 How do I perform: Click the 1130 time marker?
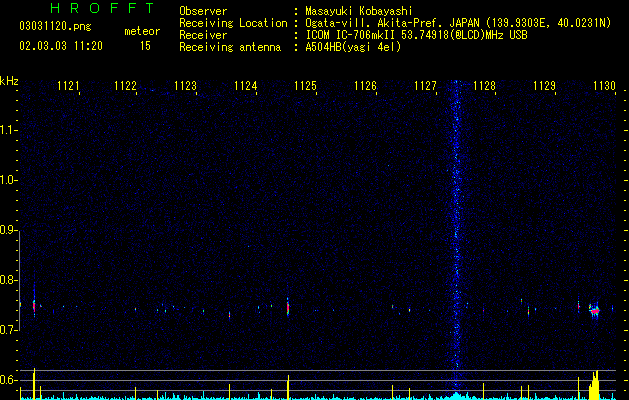[x=604, y=86]
